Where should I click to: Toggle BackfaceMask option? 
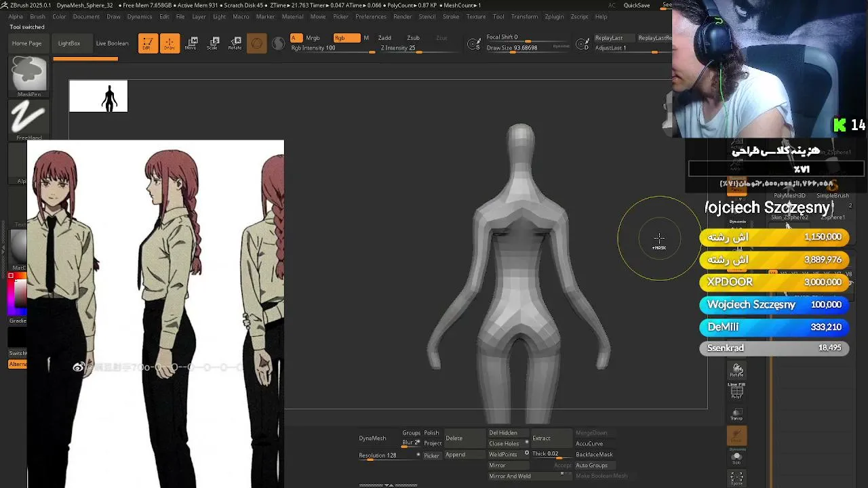click(x=594, y=455)
